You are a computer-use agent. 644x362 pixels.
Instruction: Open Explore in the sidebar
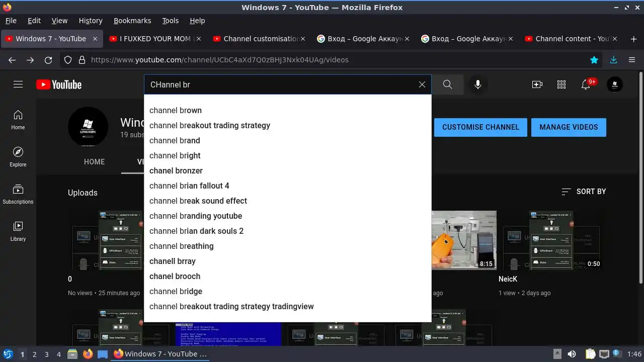pyautogui.click(x=18, y=157)
